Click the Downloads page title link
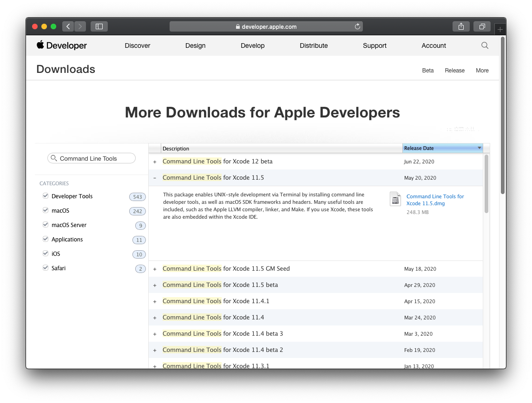Viewport: 532px width, 403px height. coord(66,69)
